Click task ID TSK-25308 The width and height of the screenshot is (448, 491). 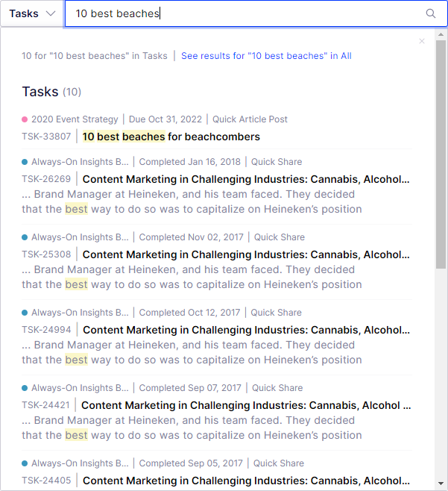tap(46, 254)
